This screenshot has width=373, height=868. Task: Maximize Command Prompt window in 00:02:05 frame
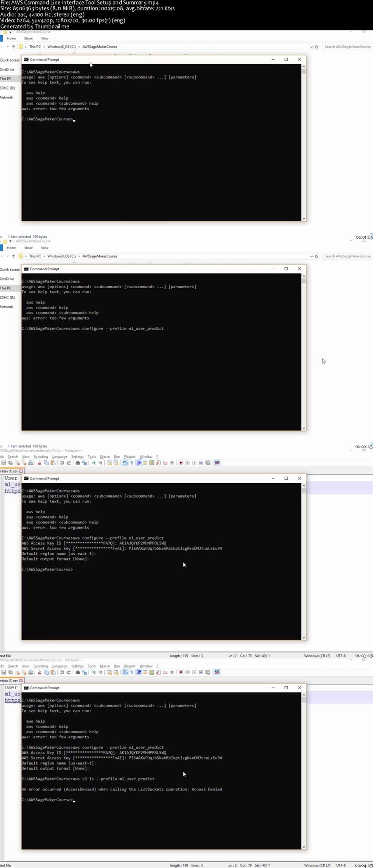pyautogui.click(x=286, y=269)
